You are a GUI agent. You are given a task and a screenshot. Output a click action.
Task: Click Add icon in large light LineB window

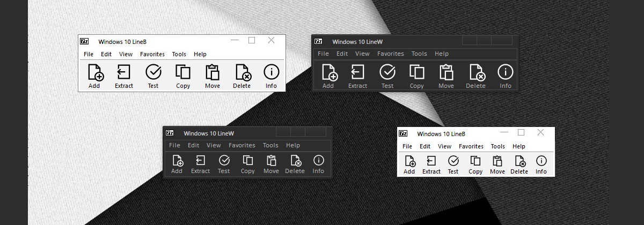coord(96,72)
